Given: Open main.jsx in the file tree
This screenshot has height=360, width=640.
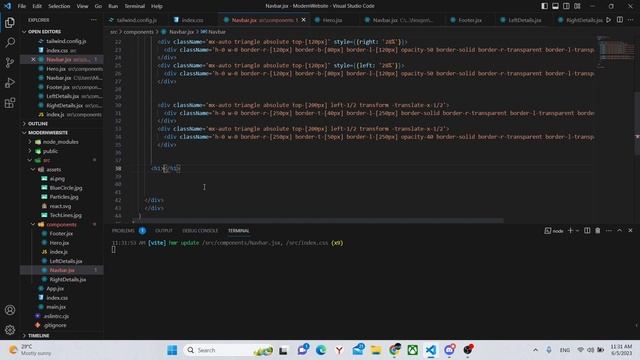Looking at the screenshot, I should coord(56,307).
